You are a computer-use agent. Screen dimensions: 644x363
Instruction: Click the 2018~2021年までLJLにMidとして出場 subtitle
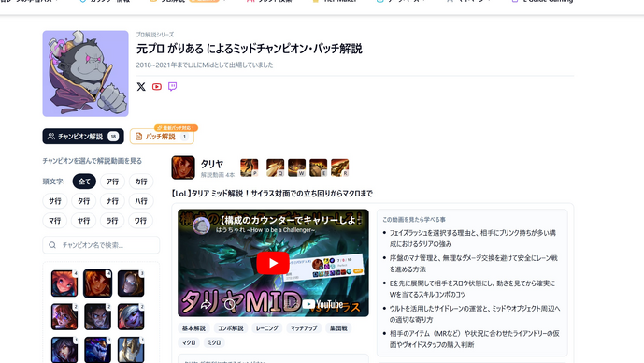205,65
